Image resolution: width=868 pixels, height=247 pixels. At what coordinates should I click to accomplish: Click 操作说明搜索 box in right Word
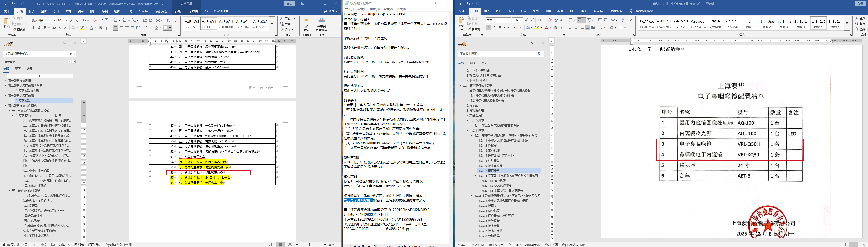tap(641, 11)
